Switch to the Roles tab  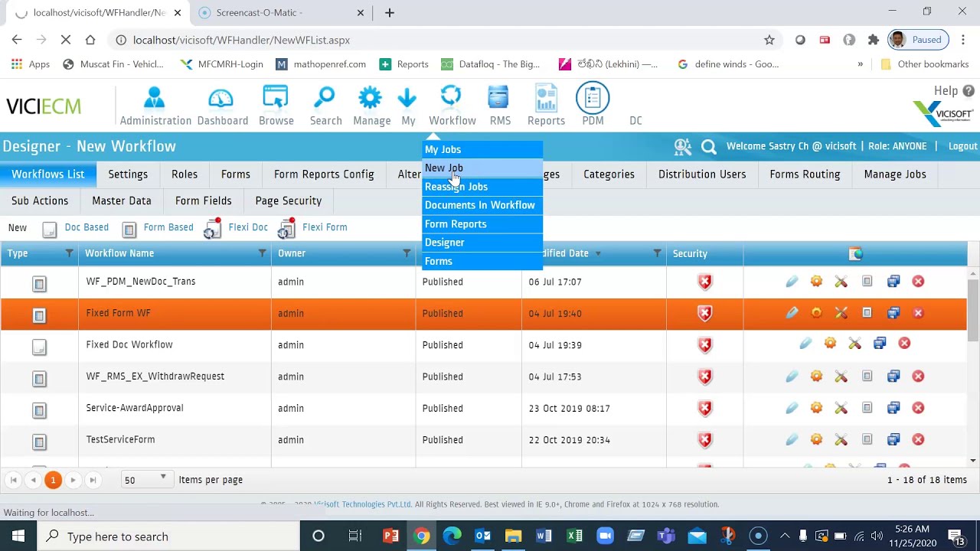[x=185, y=174]
